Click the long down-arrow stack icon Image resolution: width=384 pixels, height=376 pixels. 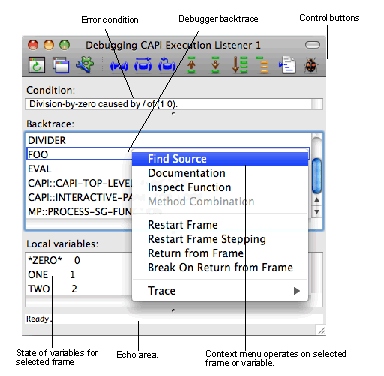(x=239, y=65)
